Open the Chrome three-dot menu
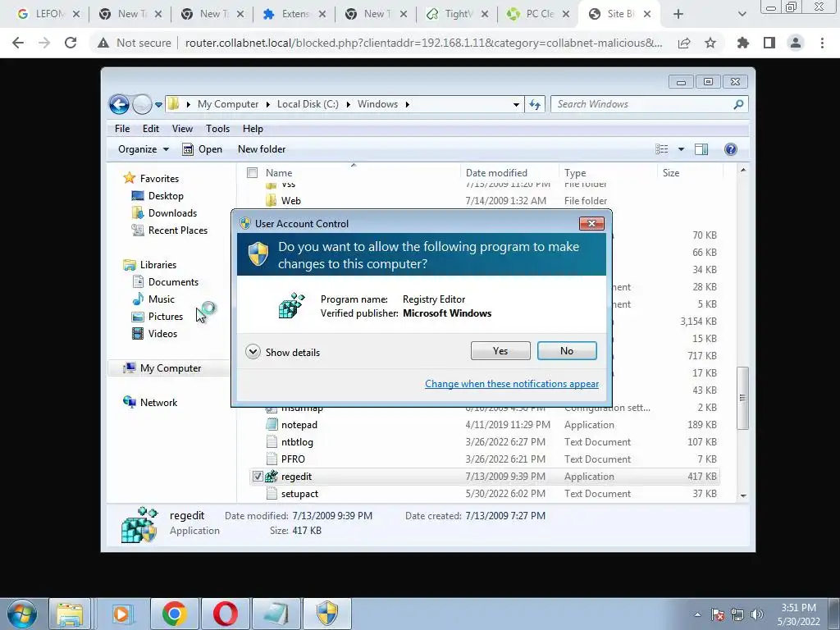Image resolution: width=840 pixels, height=630 pixels. tap(822, 43)
